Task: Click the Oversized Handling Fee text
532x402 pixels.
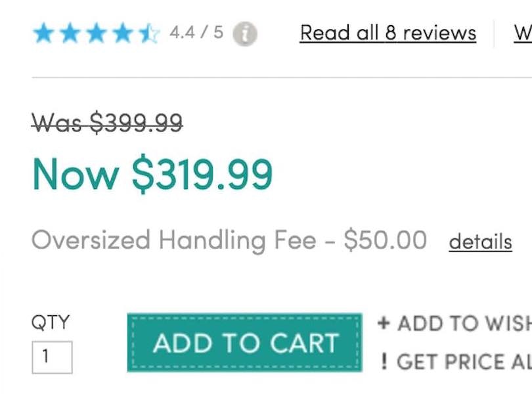Action: pos(229,240)
